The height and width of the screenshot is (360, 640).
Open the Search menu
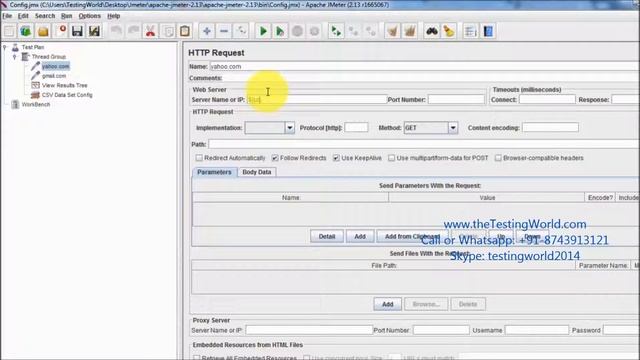pos(45,16)
